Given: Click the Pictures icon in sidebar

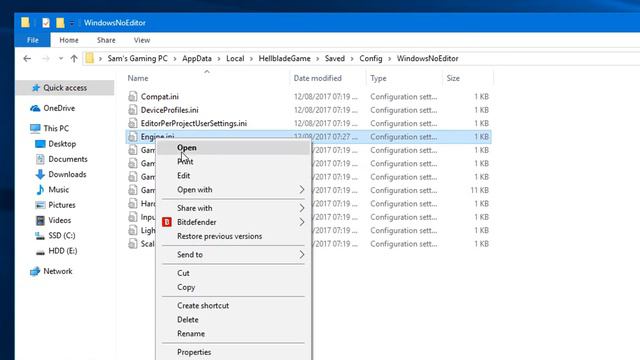Looking at the screenshot, I should tap(40, 205).
